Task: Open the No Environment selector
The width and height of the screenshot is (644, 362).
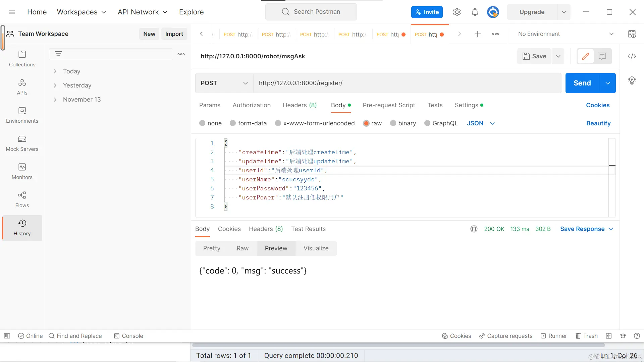Action: [x=566, y=34]
